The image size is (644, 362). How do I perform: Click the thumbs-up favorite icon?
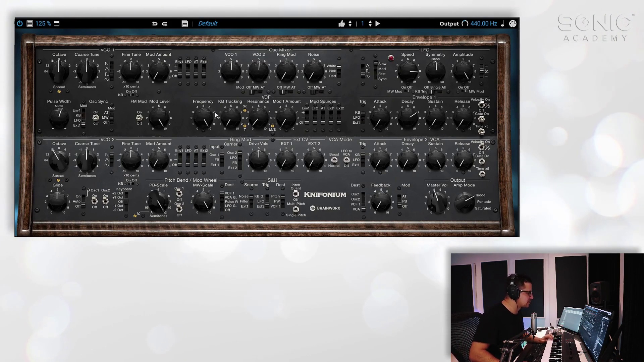click(341, 23)
